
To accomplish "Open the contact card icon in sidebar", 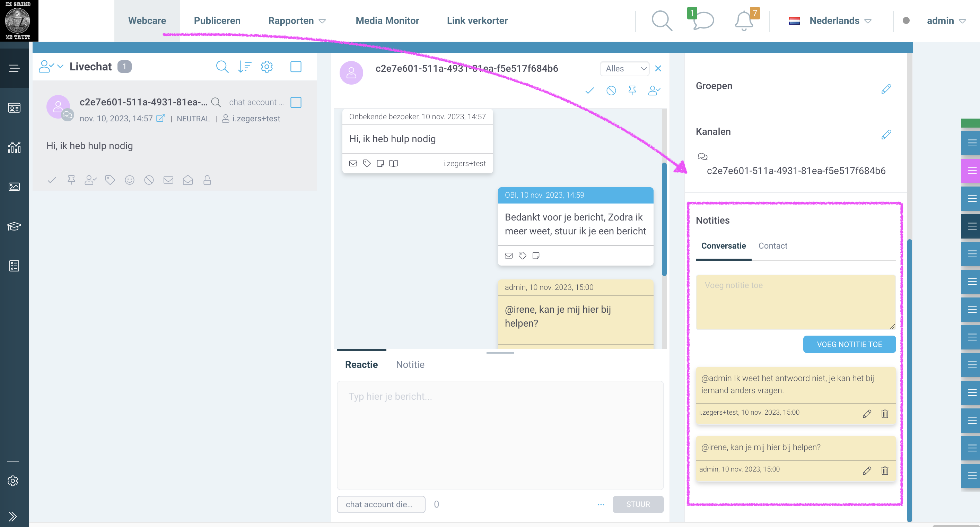I will click(14, 108).
